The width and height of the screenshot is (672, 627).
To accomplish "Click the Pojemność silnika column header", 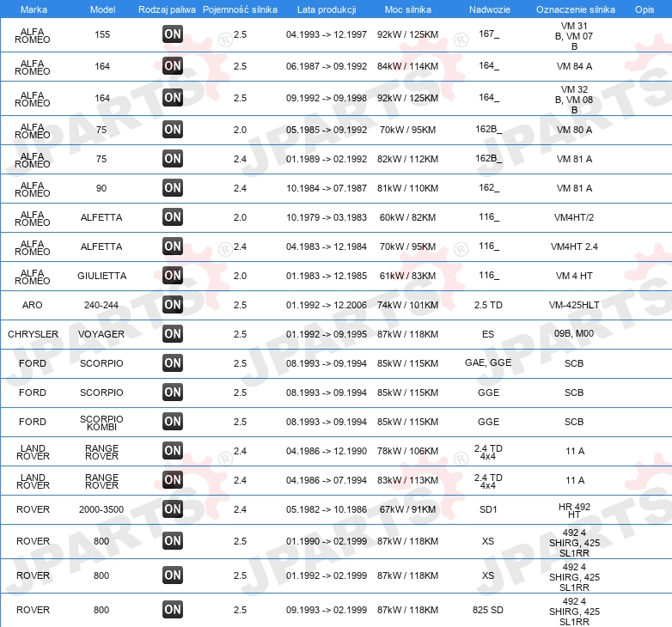I will pos(240,9).
